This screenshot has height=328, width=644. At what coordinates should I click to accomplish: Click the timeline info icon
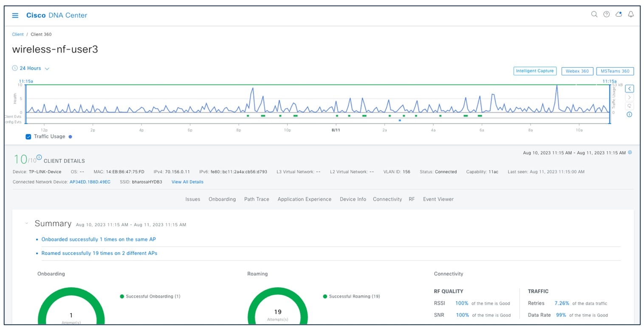pyautogui.click(x=630, y=114)
